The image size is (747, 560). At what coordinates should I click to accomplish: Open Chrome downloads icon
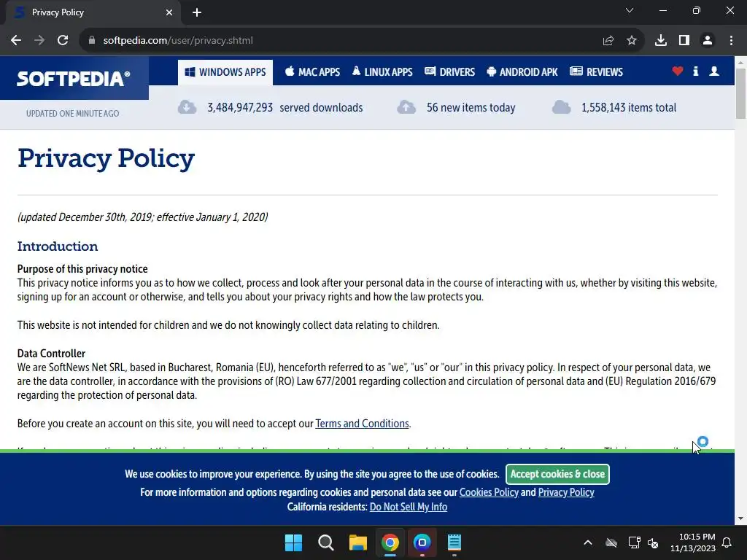[x=661, y=41]
